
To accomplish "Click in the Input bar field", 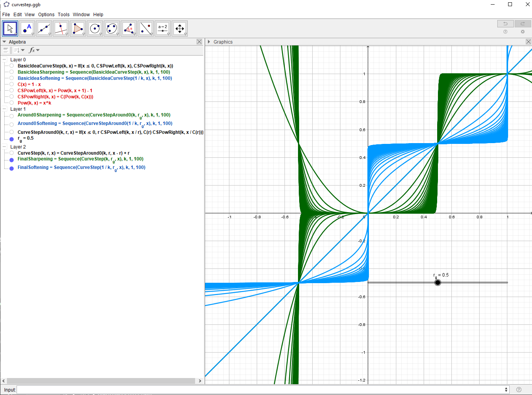I will tap(263, 390).
